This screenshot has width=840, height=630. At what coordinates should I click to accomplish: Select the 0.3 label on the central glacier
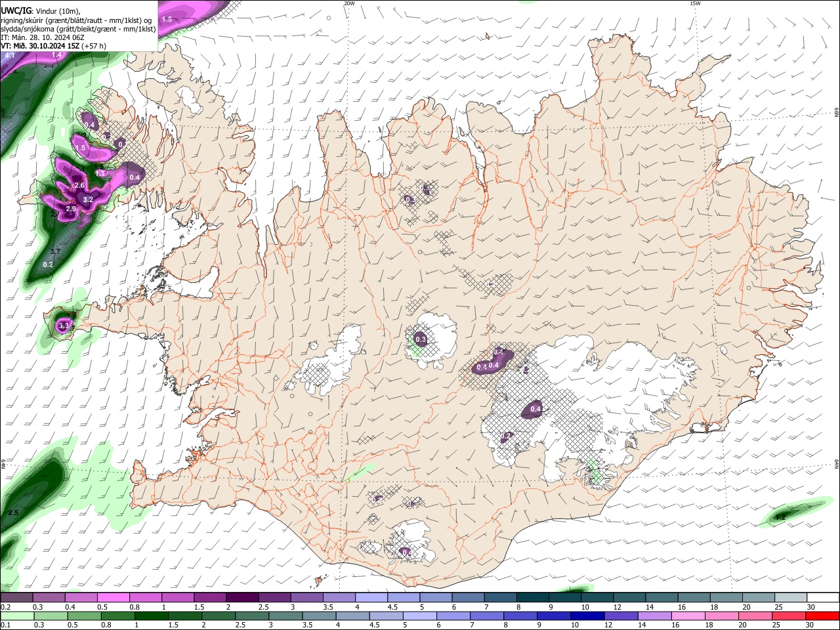click(421, 339)
